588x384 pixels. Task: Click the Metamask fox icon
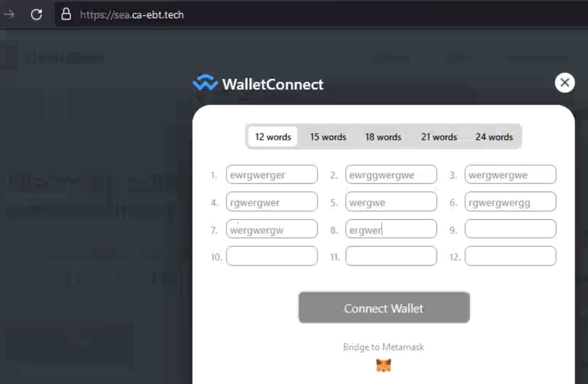click(x=384, y=365)
